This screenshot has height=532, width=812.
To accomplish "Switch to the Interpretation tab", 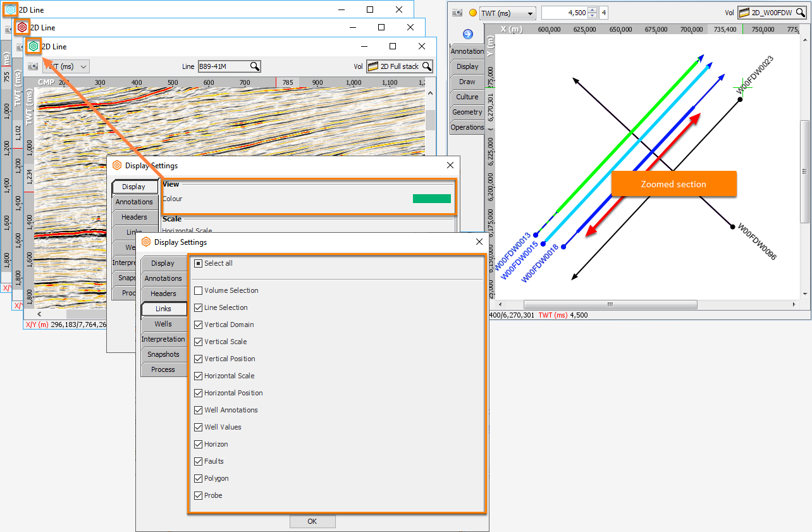I will coord(163,339).
